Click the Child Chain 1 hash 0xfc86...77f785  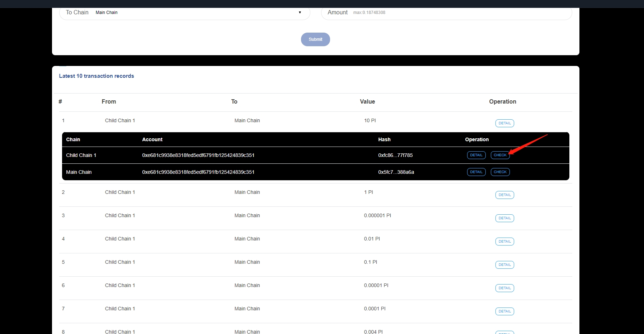point(395,155)
